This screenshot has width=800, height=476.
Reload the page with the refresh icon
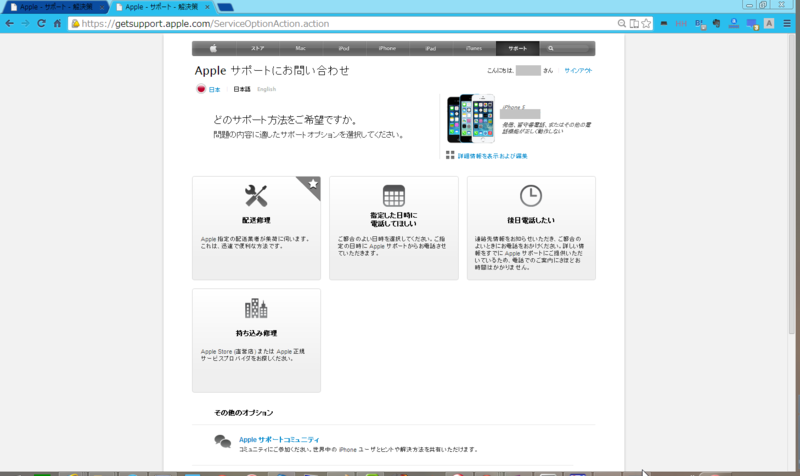pos(41,23)
